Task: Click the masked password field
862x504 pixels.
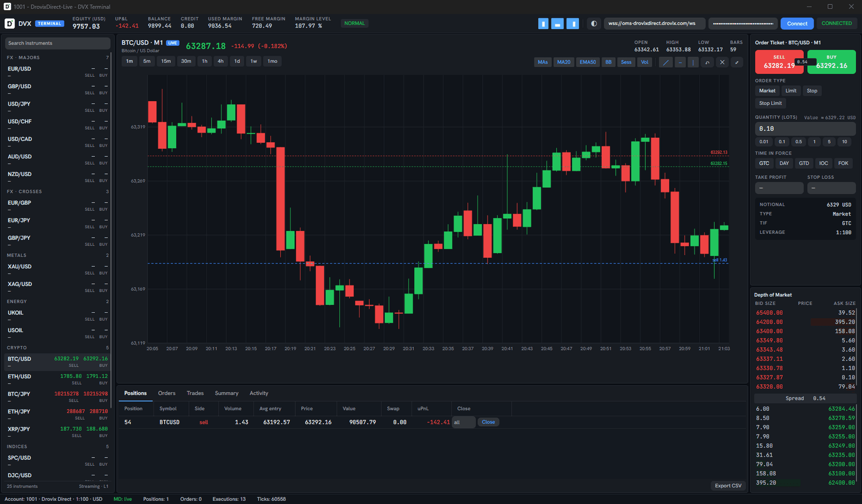Action: click(x=743, y=24)
